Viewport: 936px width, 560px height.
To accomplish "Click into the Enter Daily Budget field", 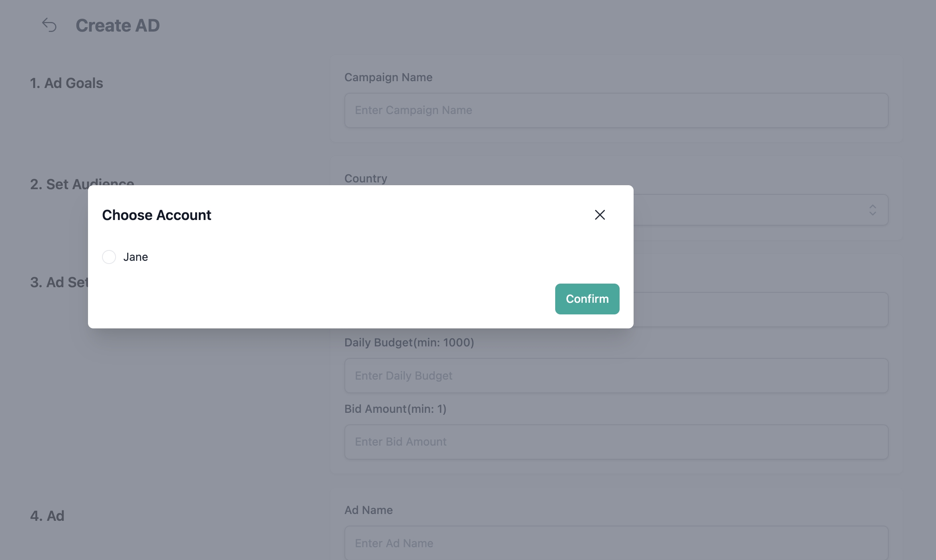I will [616, 376].
